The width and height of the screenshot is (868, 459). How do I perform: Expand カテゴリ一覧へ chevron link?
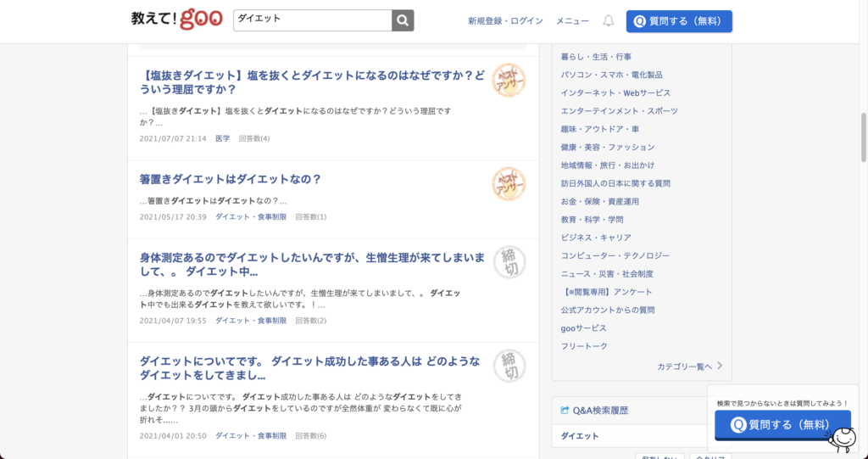pyautogui.click(x=719, y=367)
